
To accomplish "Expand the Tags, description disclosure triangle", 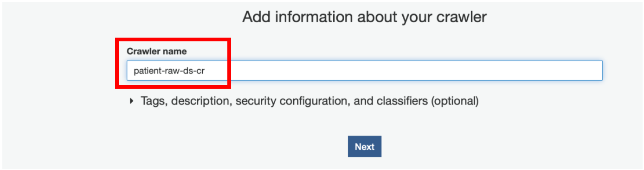I will pos(132,101).
